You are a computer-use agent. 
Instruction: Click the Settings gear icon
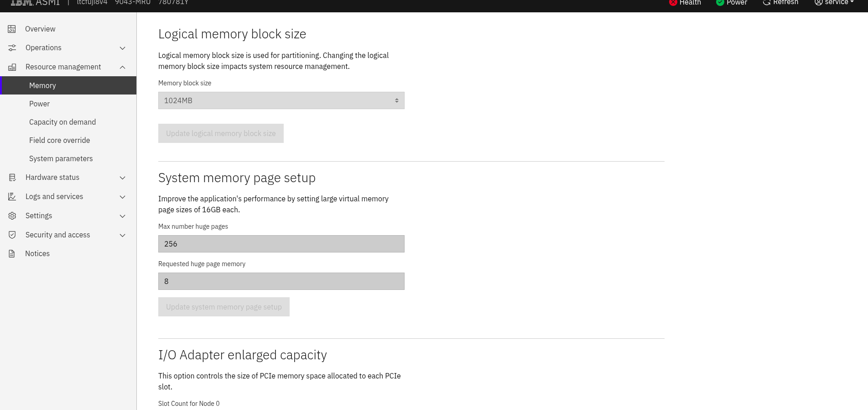coord(12,216)
